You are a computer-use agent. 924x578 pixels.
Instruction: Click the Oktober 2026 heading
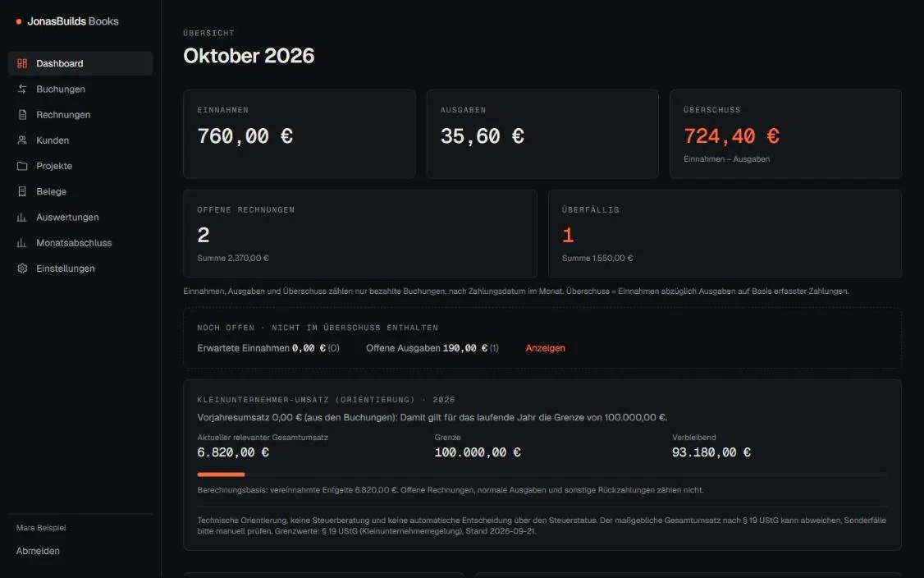pos(249,56)
